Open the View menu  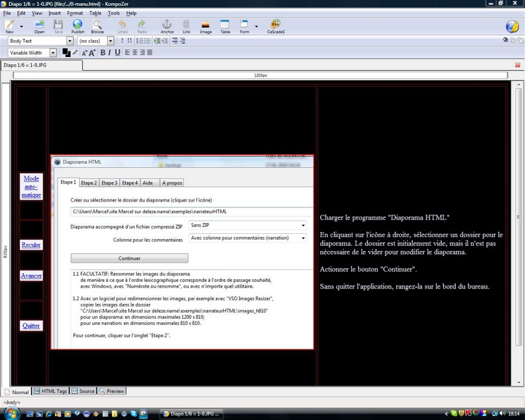click(37, 13)
